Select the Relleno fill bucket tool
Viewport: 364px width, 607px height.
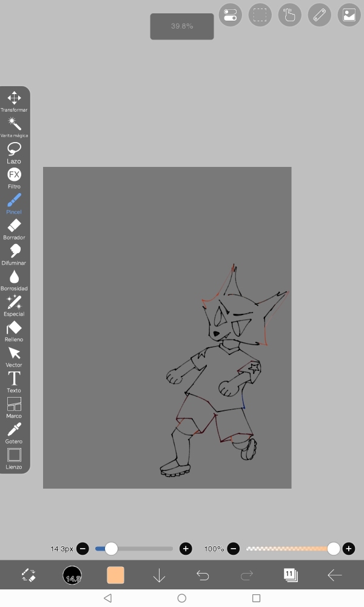14,331
